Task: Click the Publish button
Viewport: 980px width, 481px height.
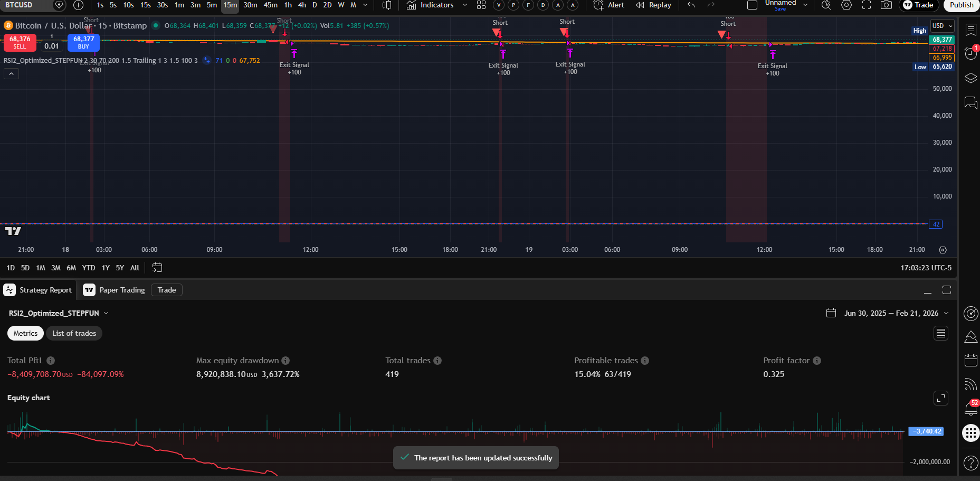Action: (x=961, y=5)
